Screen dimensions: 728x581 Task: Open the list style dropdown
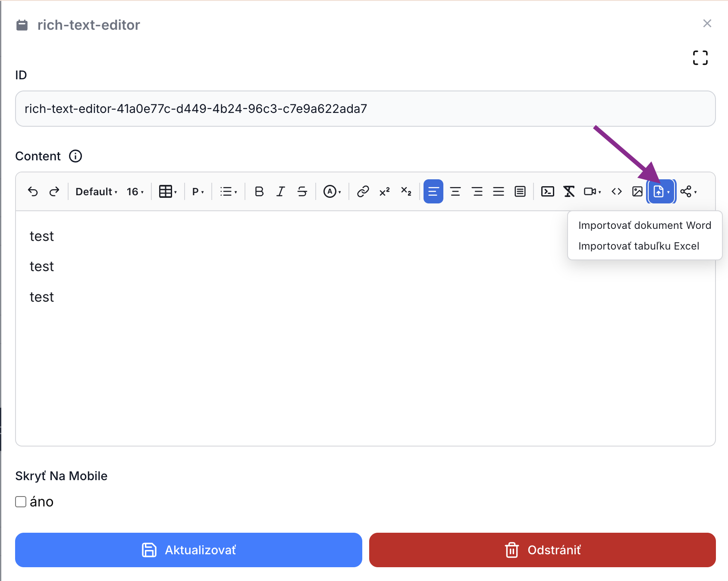point(229,191)
